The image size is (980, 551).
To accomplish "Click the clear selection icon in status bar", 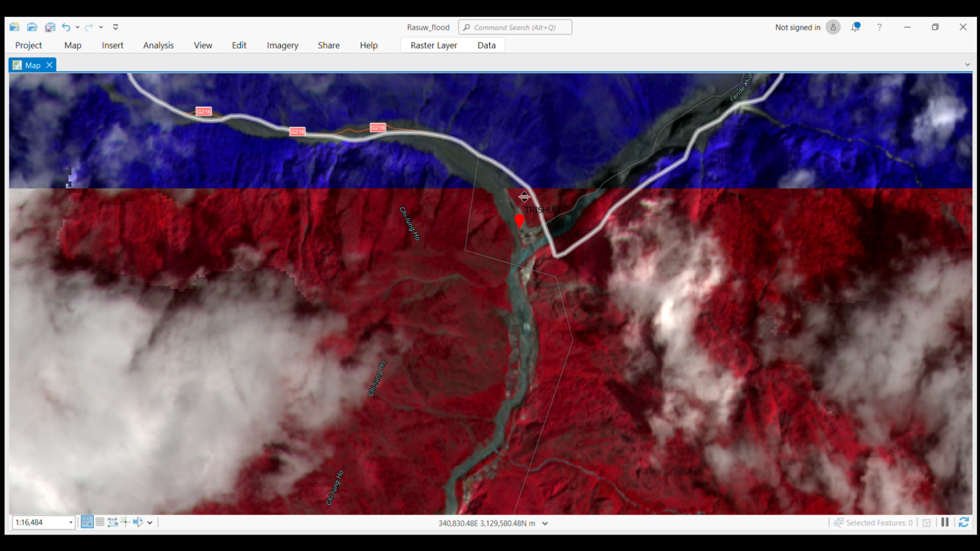I will pos(926,522).
